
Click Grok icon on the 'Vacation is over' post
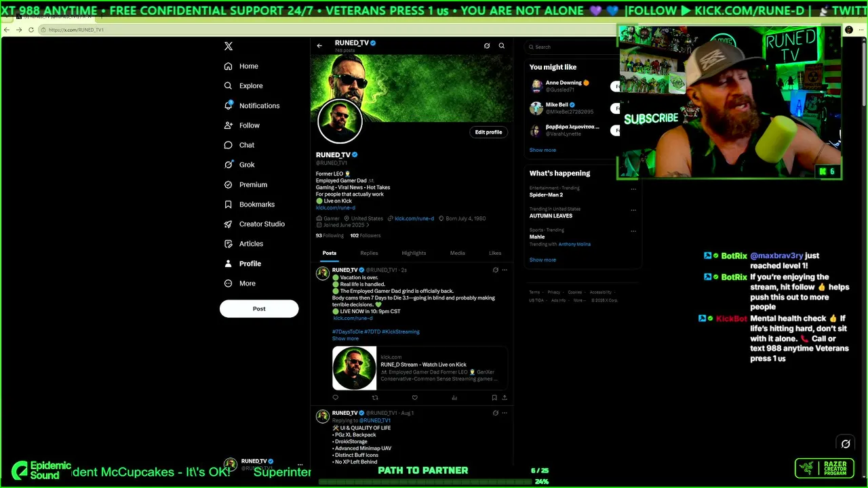coord(496,270)
